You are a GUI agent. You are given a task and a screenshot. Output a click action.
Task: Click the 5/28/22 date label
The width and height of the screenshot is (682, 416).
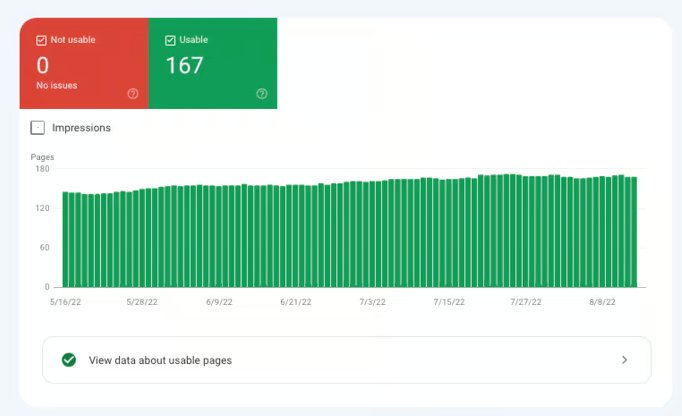point(142,302)
